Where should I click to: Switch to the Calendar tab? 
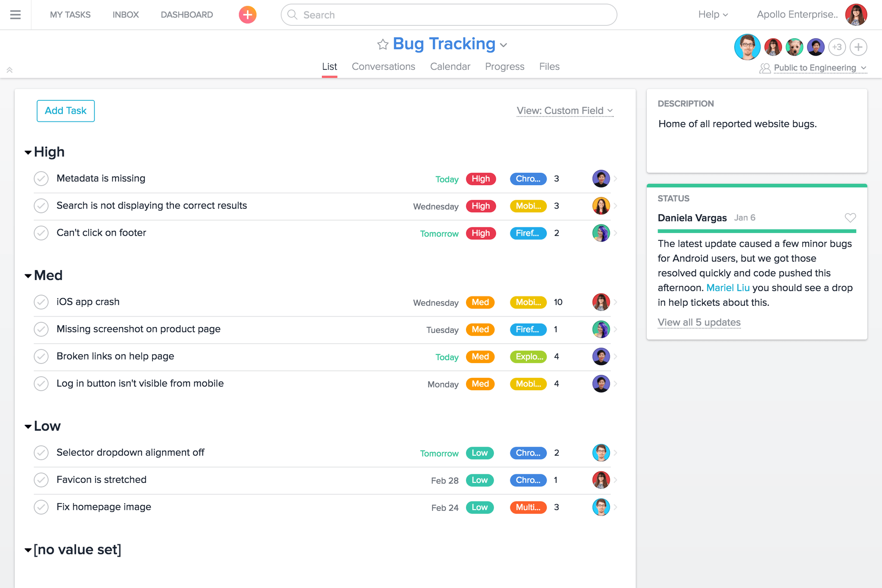450,67
